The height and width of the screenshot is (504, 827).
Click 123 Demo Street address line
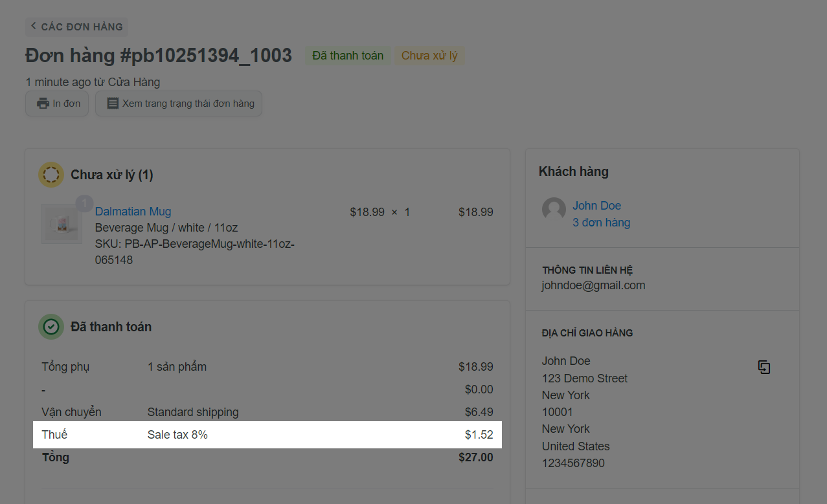585,378
